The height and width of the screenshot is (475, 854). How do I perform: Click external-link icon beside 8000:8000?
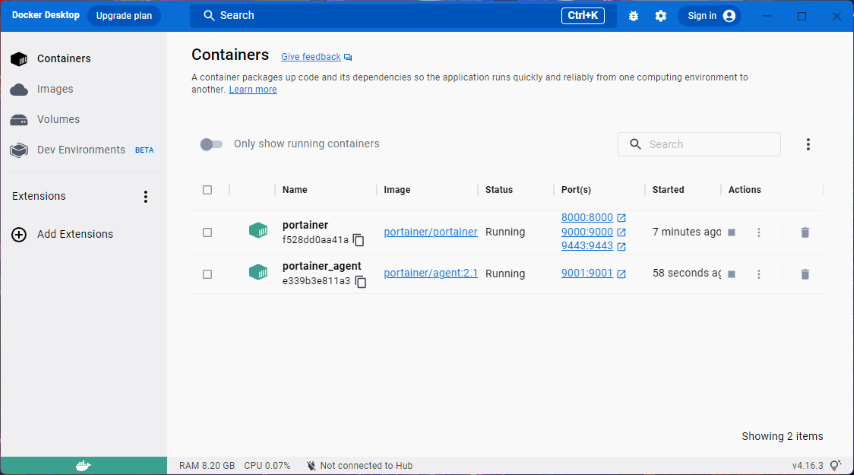coord(621,218)
